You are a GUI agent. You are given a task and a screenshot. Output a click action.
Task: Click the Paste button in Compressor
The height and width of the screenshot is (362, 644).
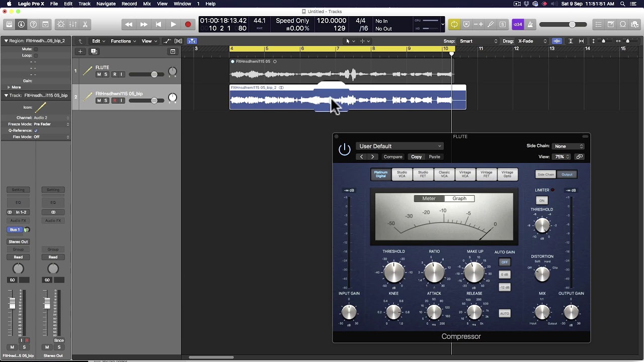click(x=434, y=157)
